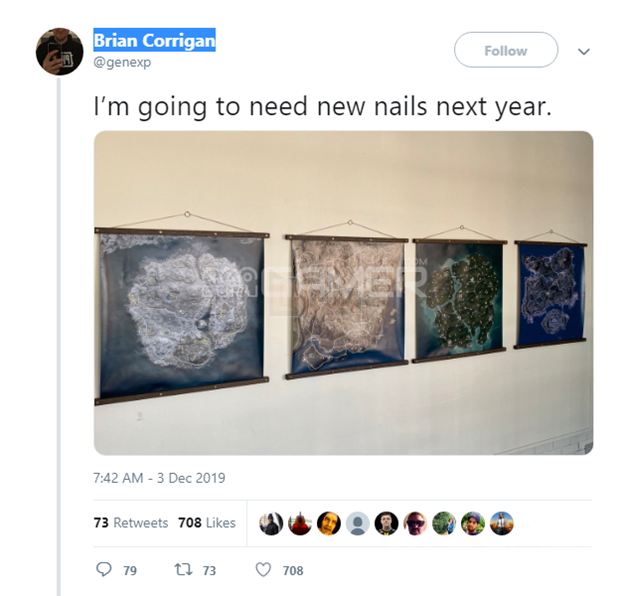The width and height of the screenshot is (630, 596).
Task: Expand the tweet options chevron menu
Action: tap(584, 51)
